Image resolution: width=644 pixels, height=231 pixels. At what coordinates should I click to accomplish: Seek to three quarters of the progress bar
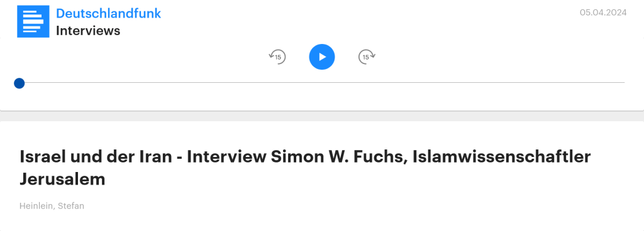(473, 83)
